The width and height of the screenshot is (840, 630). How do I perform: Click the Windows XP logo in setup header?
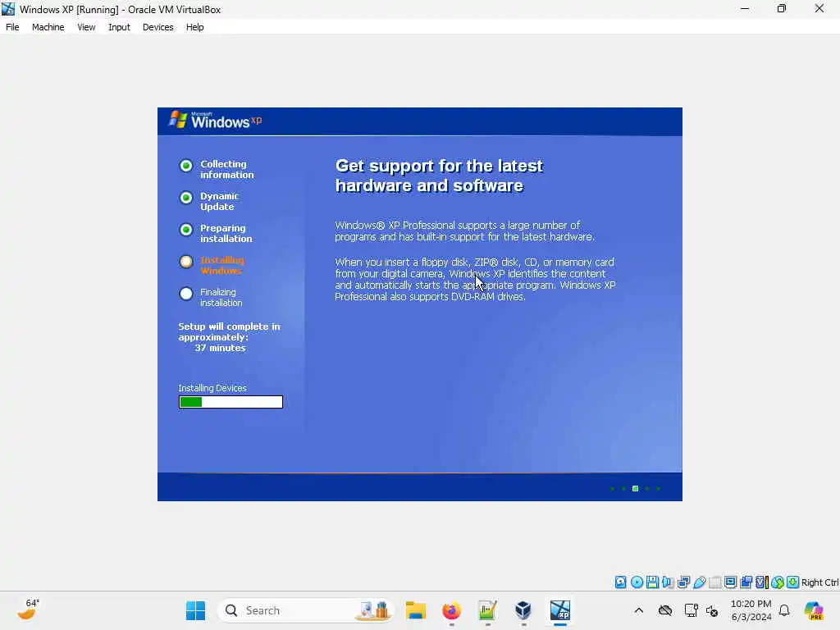click(216, 121)
